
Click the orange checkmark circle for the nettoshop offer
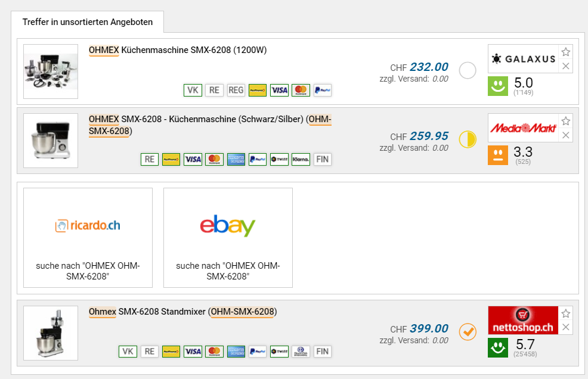(x=468, y=332)
